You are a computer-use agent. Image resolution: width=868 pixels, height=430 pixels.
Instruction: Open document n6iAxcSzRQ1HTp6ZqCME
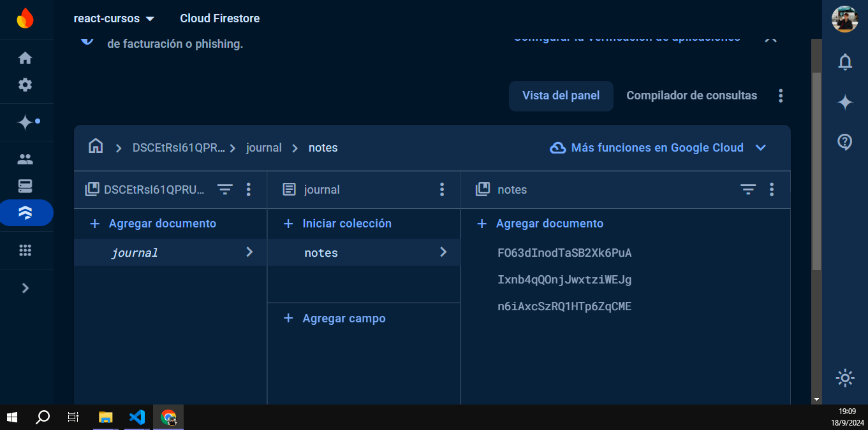tap(564, 306)
